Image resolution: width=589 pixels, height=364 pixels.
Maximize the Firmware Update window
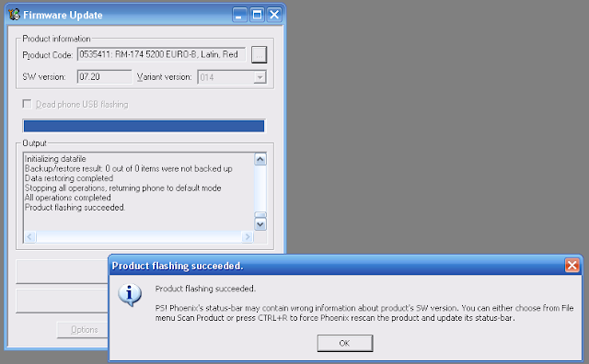pyautogui.click(x=257, y=15)
